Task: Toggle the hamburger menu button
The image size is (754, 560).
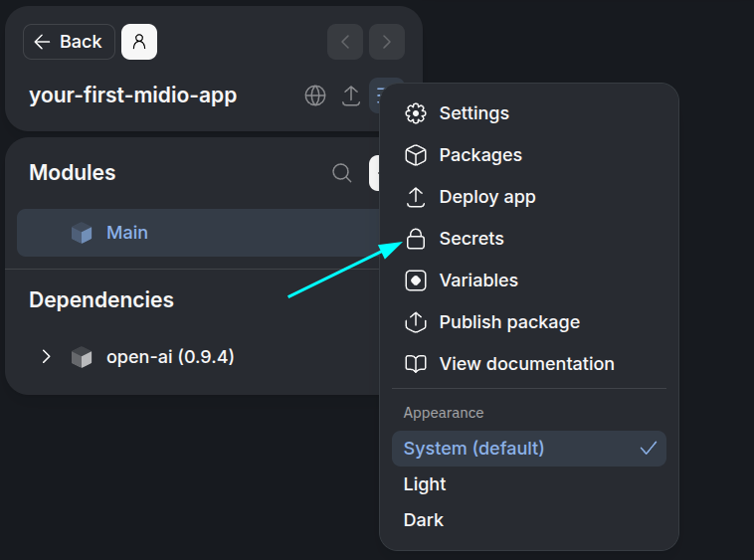Action: click(378, 95)
